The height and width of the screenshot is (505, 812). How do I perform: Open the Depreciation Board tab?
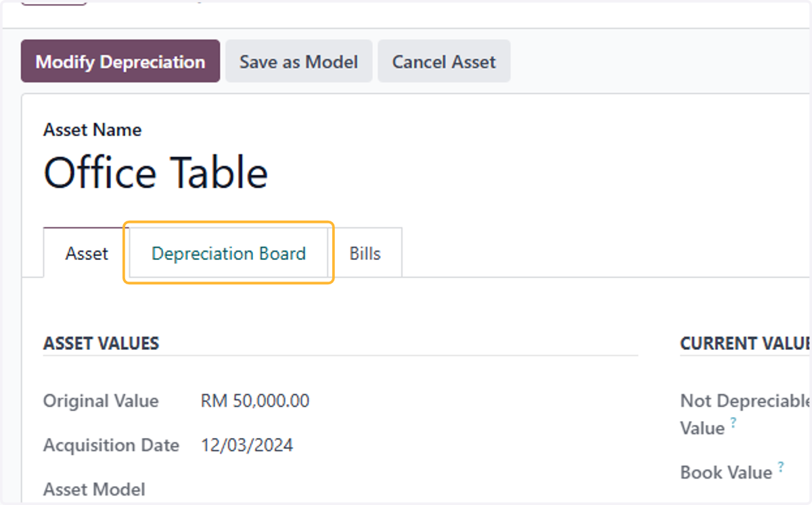pos(229,253)
